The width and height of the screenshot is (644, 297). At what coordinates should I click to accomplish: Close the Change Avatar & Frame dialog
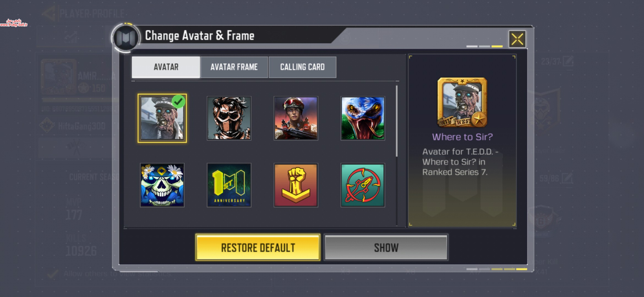point(517,39)
